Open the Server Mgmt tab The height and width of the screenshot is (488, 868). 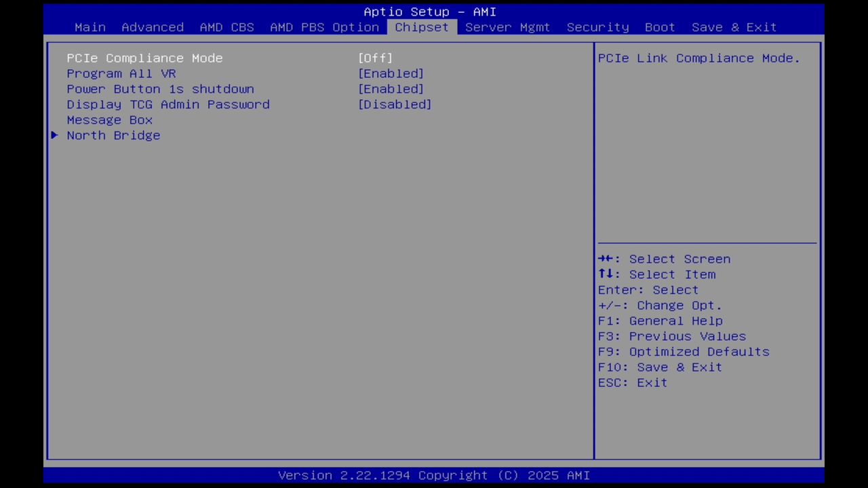507,27
